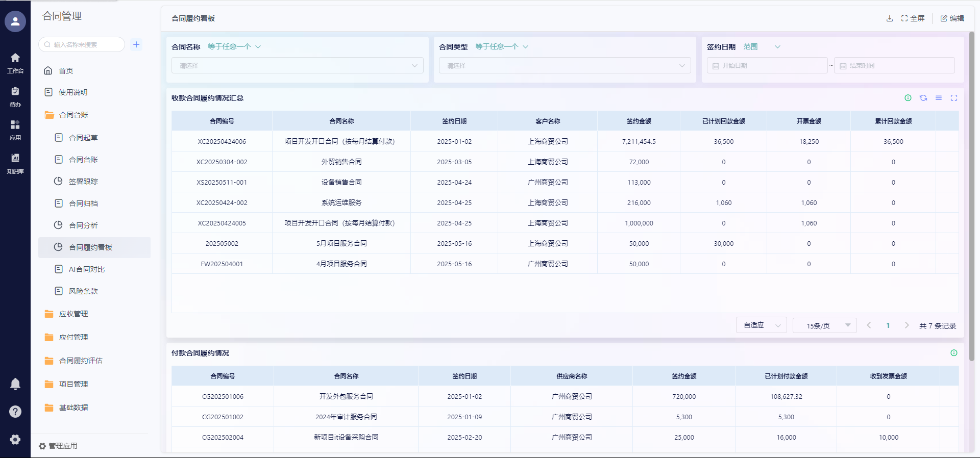
Task: Open the help question mark icon
Action: [x=15, y=412]
